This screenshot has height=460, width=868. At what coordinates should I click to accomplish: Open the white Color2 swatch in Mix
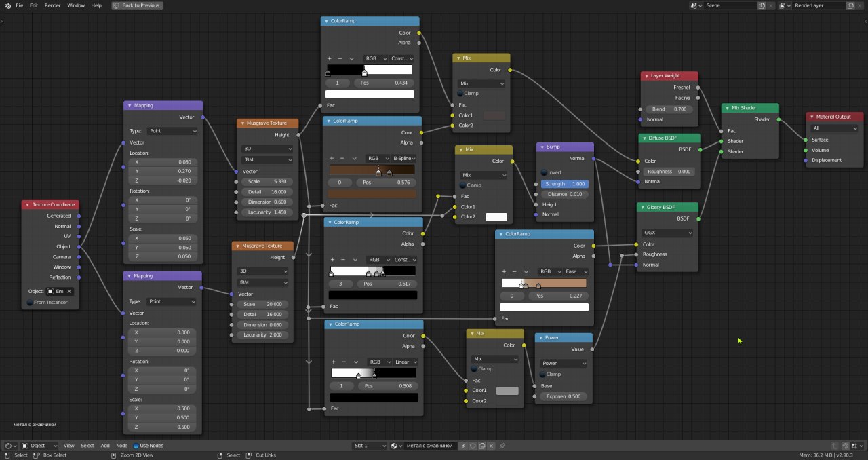(496, 217)
